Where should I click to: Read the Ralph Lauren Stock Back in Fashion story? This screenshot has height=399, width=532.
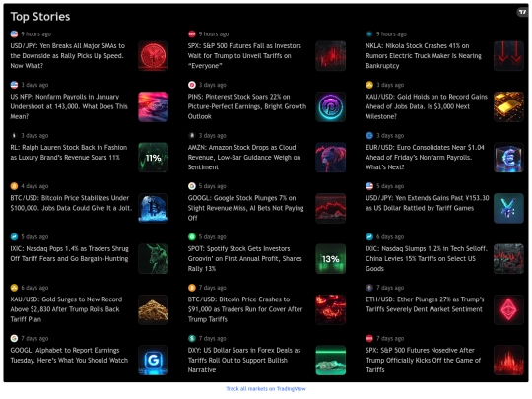pos(69,153)
